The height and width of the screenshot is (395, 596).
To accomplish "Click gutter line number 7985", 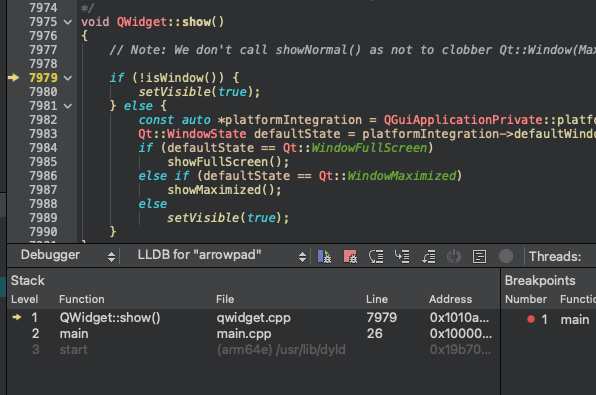I will coord(43,162).
